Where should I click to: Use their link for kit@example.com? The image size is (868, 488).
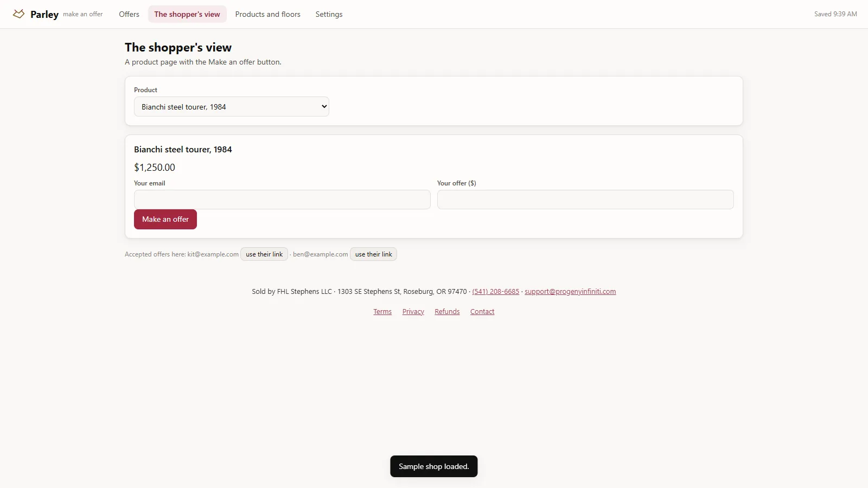[x=264, y=254]
